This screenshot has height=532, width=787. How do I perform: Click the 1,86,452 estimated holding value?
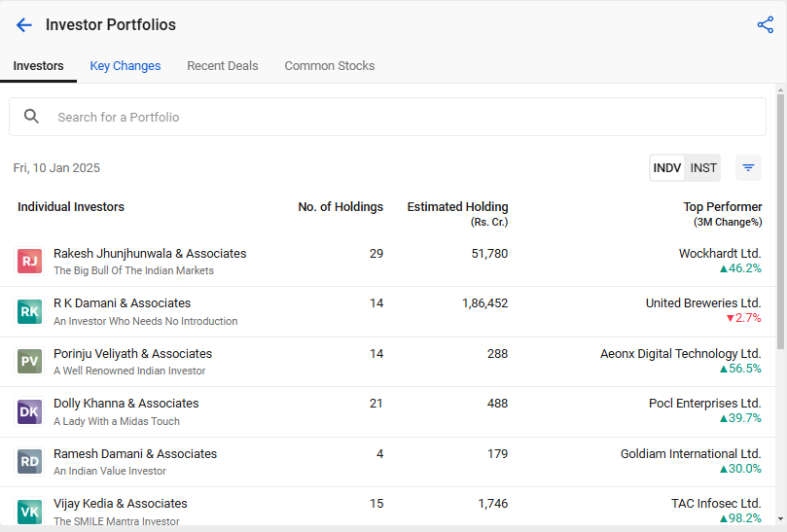click(x=484, y=303)
